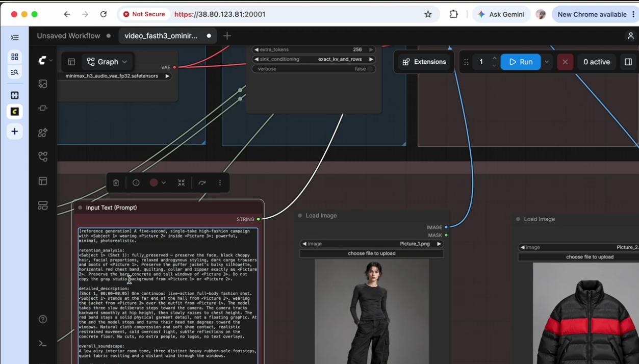Click the New Chrome available button
The height and width of the screenshot is (364, 639).
595,14
